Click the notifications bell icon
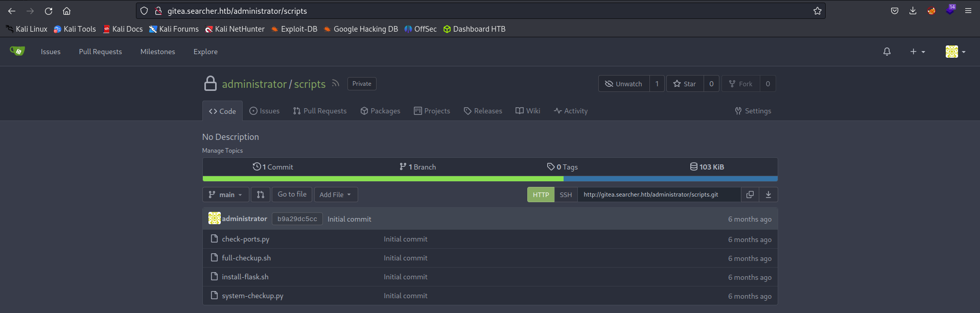This screenshot has height=313, width=980. tap(886, 52)
